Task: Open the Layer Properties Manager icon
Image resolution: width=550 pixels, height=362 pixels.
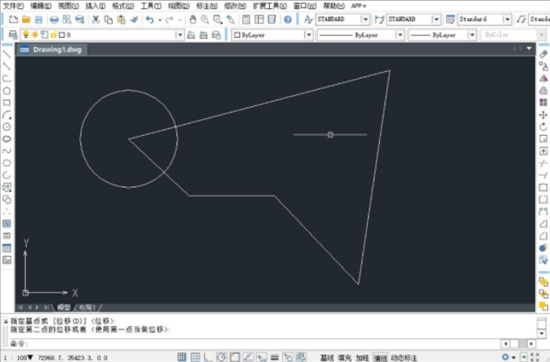Action: [13, 35]
